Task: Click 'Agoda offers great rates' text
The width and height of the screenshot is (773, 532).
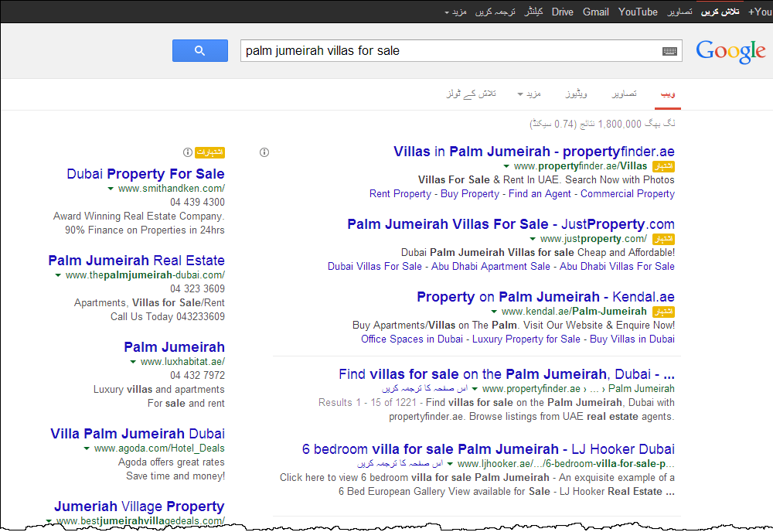Action: click(x=172, y=462)
